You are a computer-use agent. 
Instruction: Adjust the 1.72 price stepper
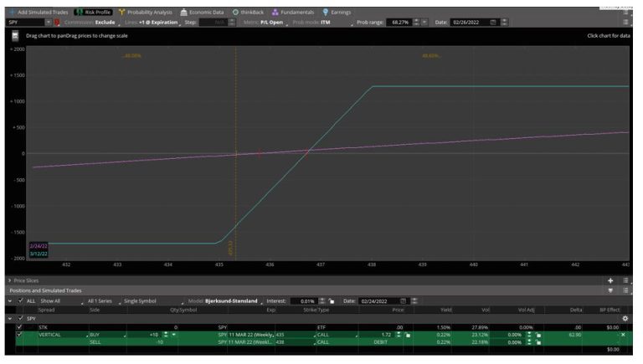(x=399, y=335)
